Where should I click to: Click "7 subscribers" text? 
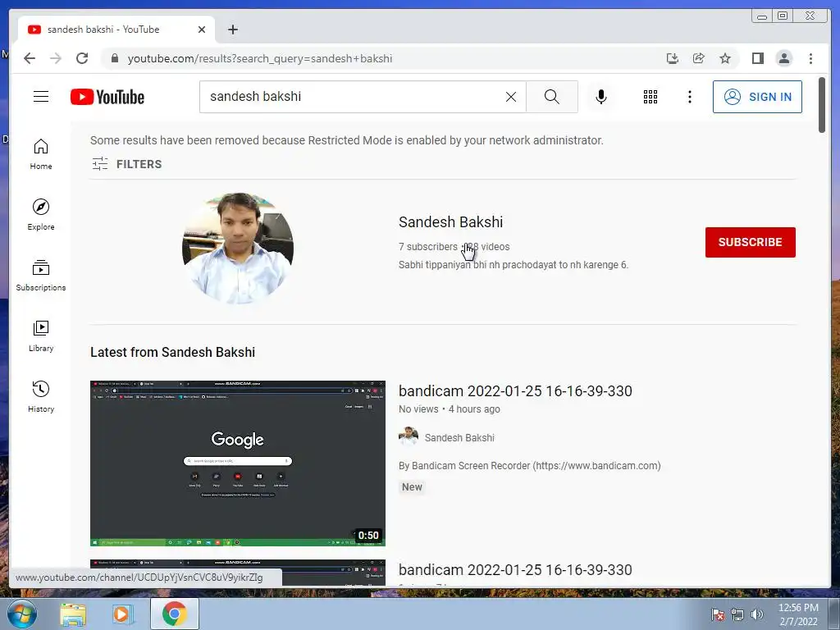click(x=427, y=246)
